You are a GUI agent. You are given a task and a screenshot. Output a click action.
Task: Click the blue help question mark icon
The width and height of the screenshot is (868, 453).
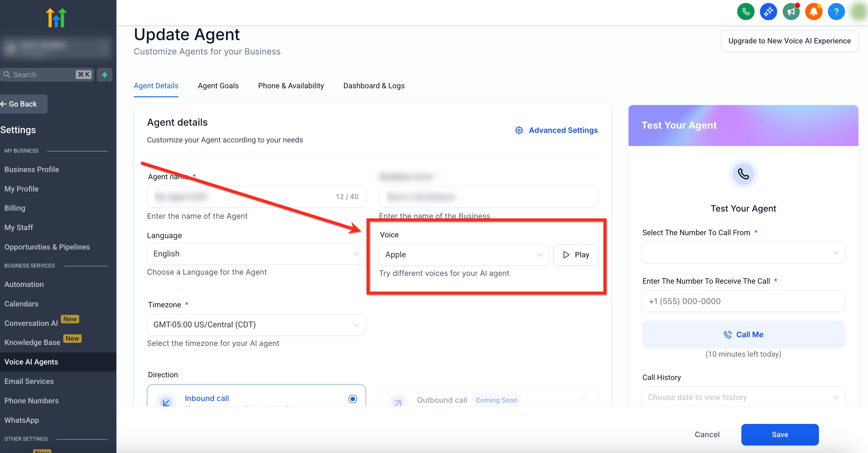tap(836, 12)
